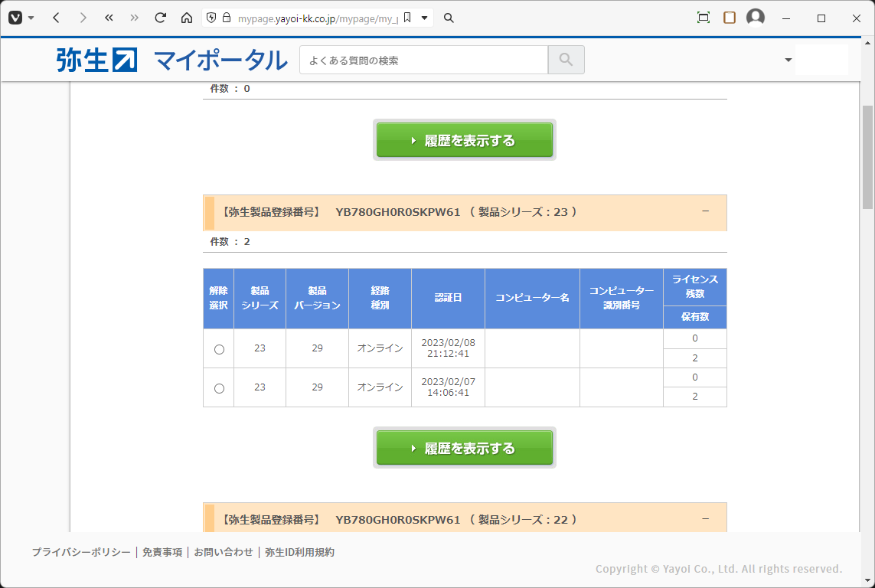Go back to previous page
875x588 pixels.
[56, 18]
